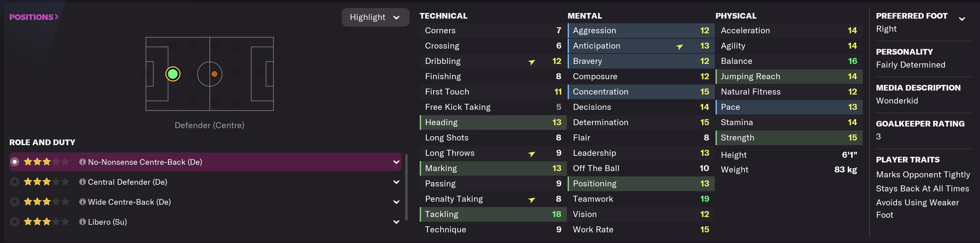The height and width of the screenshot is (243, 980).
Task: Expand the No-Nonsense Centre-Back role chevron
Action: tap(396, 162)
